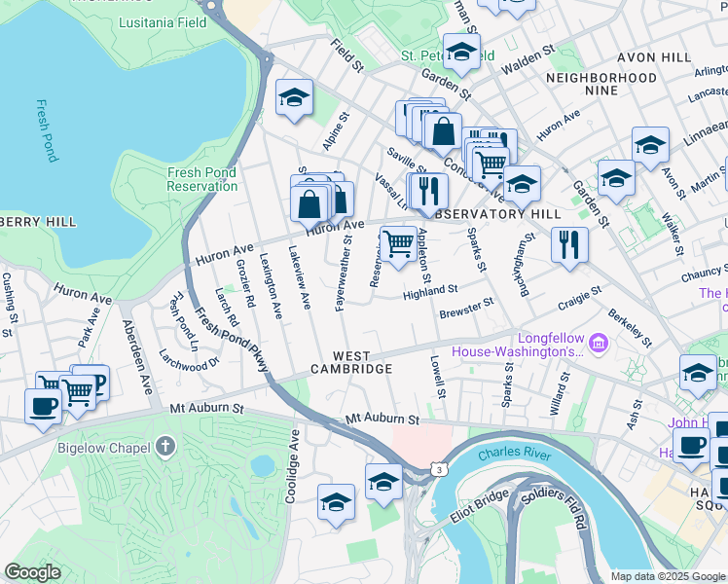Click the school marker right of Coolidge Ave
The height and width of the screenshot is (584, 728).
pos(336,503)
